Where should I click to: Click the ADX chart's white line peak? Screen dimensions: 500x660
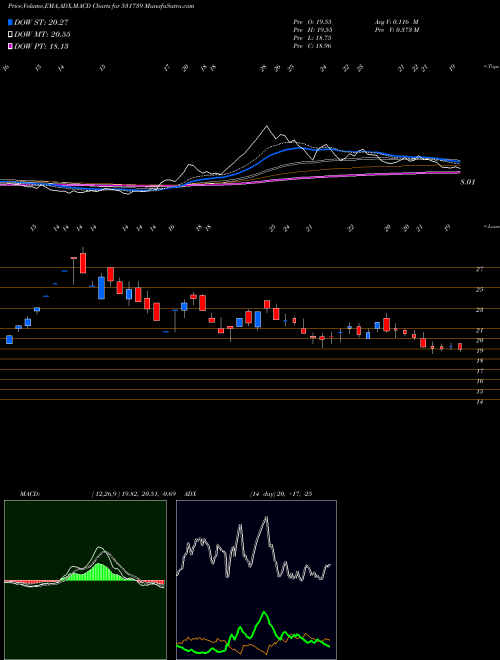coord(266,518)
